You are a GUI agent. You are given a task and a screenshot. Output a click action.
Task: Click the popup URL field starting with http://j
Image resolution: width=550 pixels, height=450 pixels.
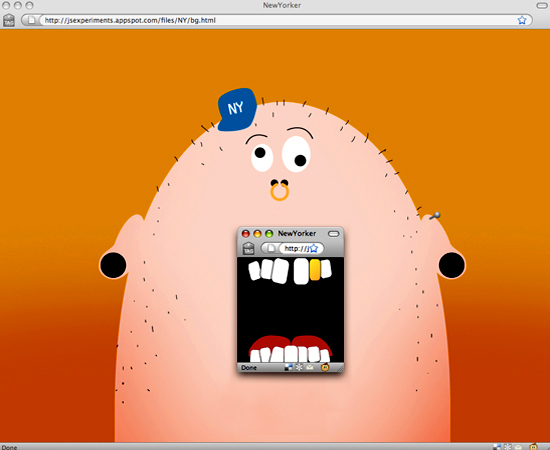point(296,249)
